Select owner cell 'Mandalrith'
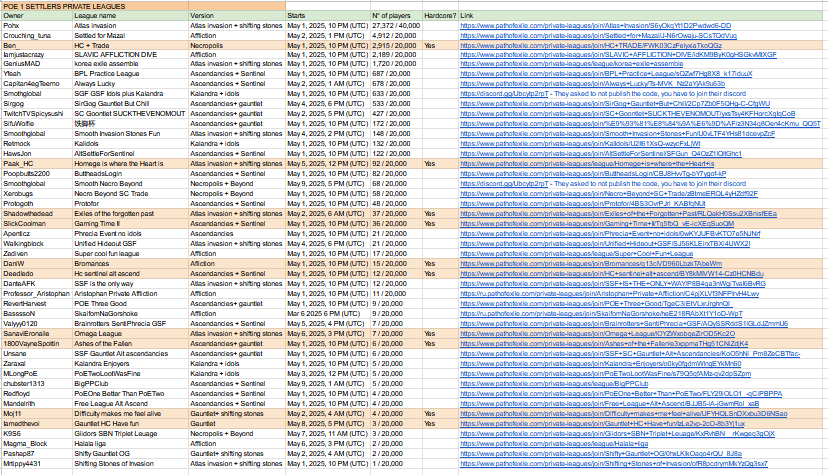Screen dimensions: 828x475 (36, 404)
